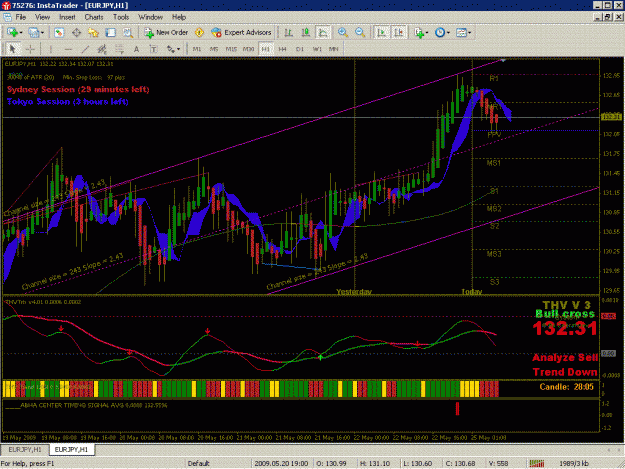Image resolution: width=625 pixels, height=469 pixels.
Task: Toggle Chart Shift from right border
Action: (x=398, y=33)
